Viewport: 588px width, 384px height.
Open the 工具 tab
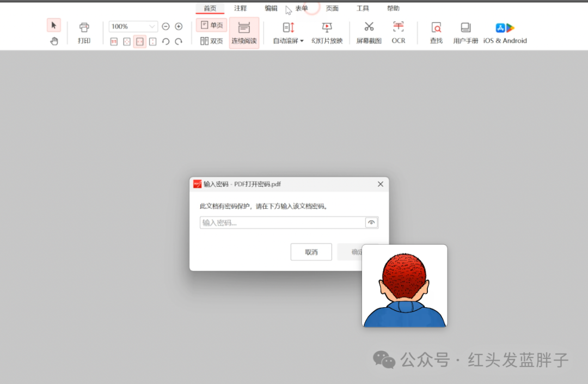(x=363, y=8)
